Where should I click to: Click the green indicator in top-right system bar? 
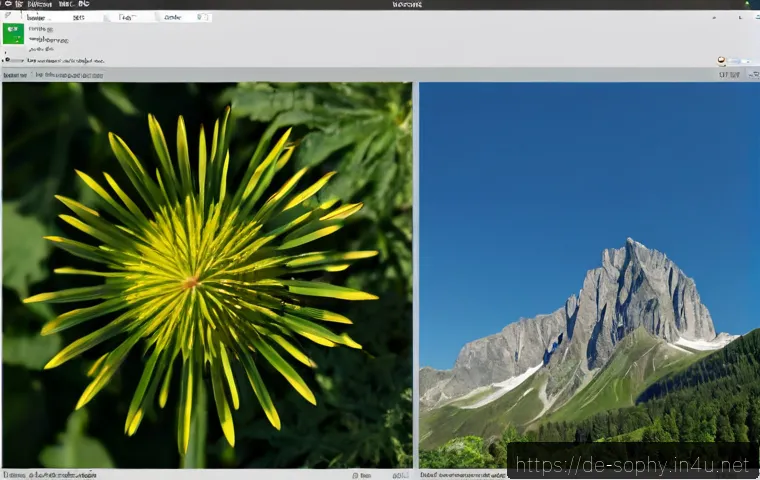tap(747, 4)
